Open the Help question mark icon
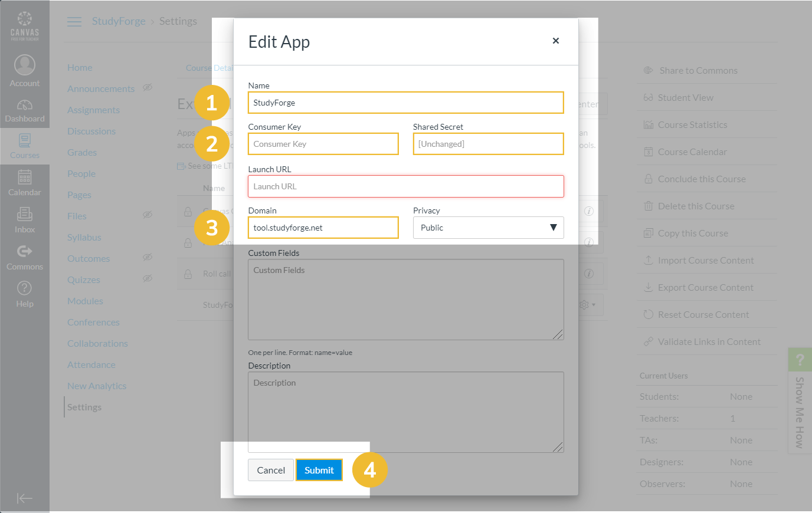Image resolution: width=812 pixels, height=513 pixels. click(25, 288)
